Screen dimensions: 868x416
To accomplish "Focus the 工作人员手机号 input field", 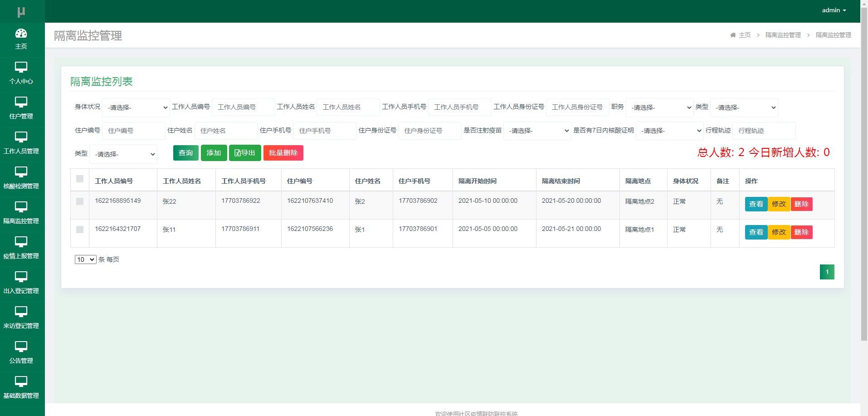I will tap(460, 108).
